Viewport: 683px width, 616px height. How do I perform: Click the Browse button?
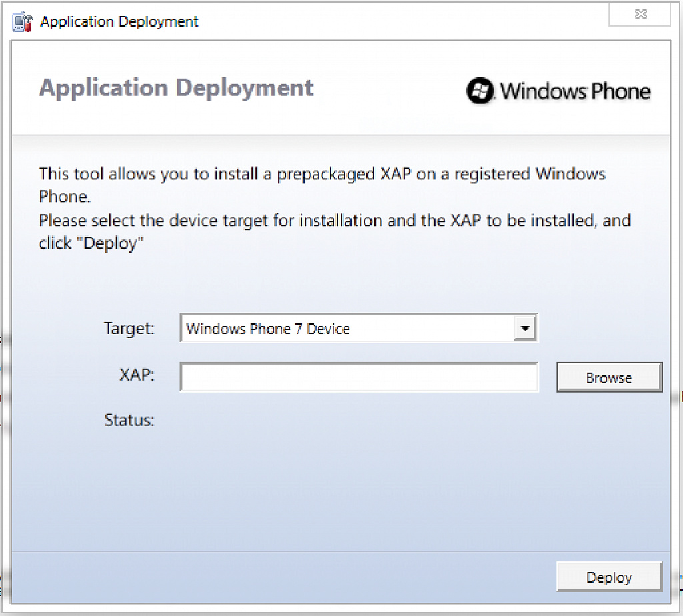[609, 377]
